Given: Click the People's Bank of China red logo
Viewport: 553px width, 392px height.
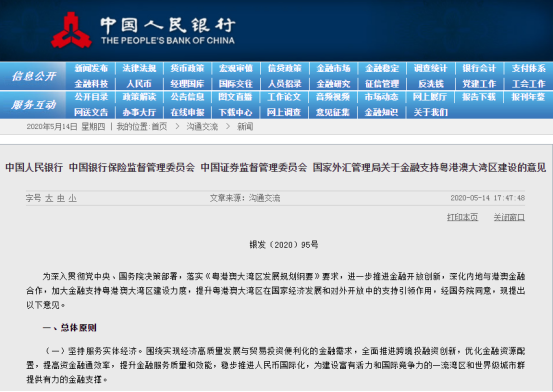Looking at the screenshot, I should (x=71, y=30).
